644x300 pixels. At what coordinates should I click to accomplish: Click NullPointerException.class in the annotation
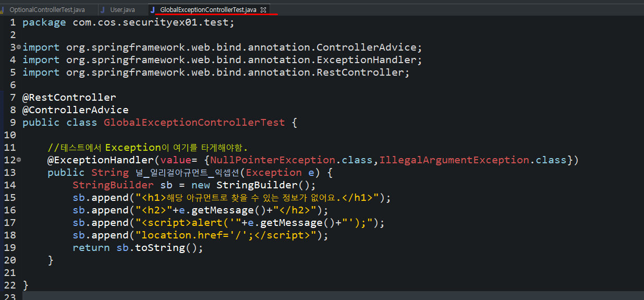pyautogui.click(x=292, y=160)
